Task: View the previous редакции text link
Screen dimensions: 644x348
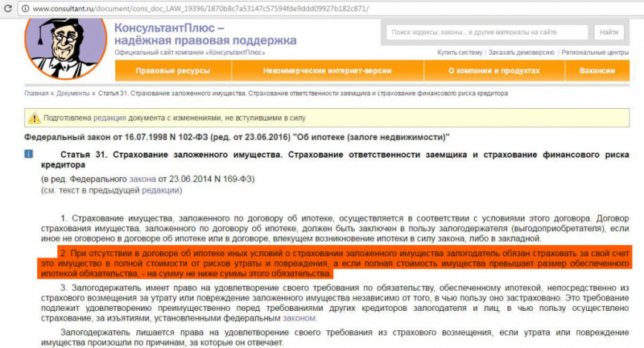Action: tap(161, 190)
